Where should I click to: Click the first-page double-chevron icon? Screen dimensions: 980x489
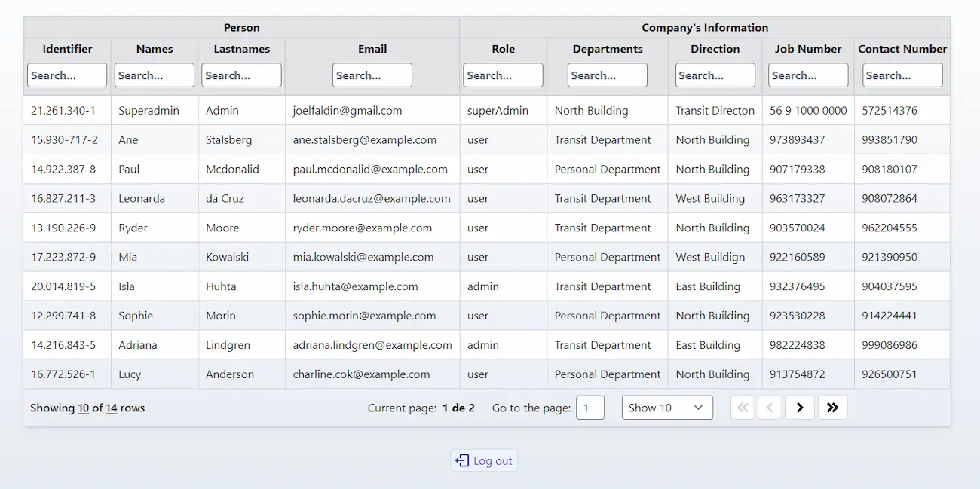742,407
